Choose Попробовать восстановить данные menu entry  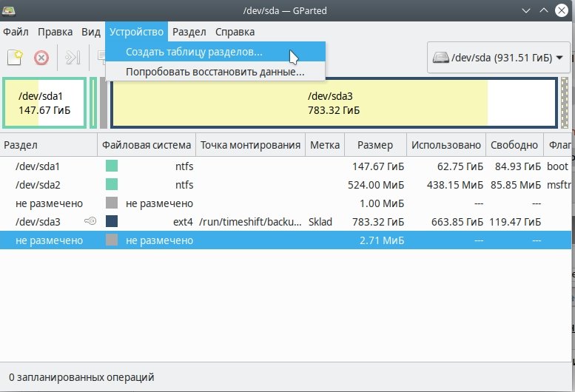215,72
